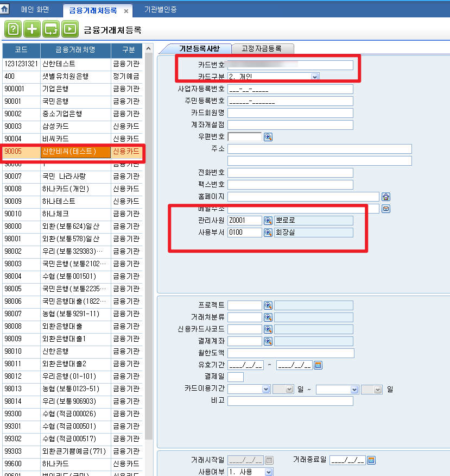Click the homepage (홈페이지) house icon
This screenshot has width=450, height=476.
pyautogui.click(x=386, y=197)
